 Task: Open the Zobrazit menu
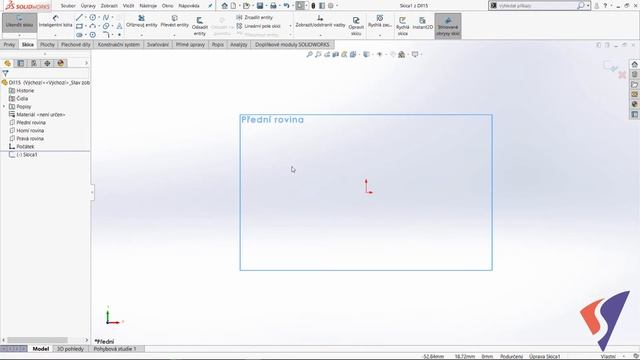(x=109, y=6)
